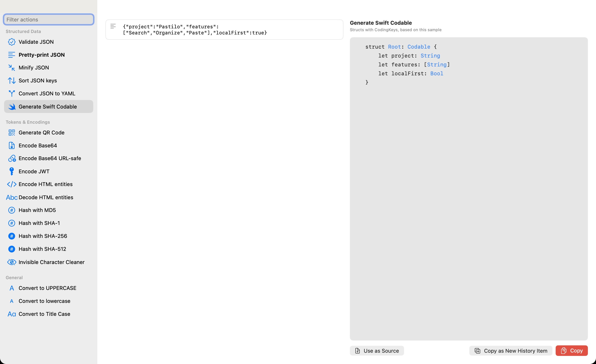The height and width of the screenshot is (364, 596).
Task: Click the Generate QR Code icon
Action: (12, 133)
